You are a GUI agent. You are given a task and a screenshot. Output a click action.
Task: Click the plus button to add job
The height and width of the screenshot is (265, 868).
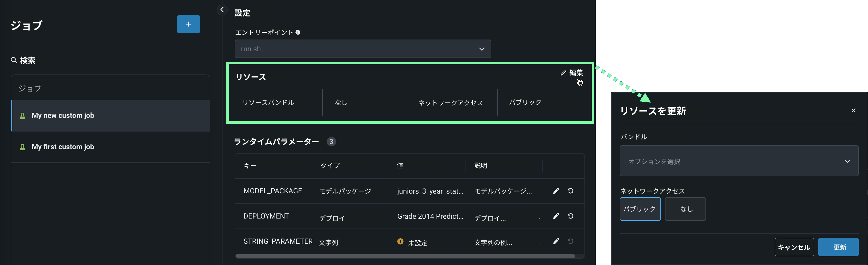click(x=188, y=24)
